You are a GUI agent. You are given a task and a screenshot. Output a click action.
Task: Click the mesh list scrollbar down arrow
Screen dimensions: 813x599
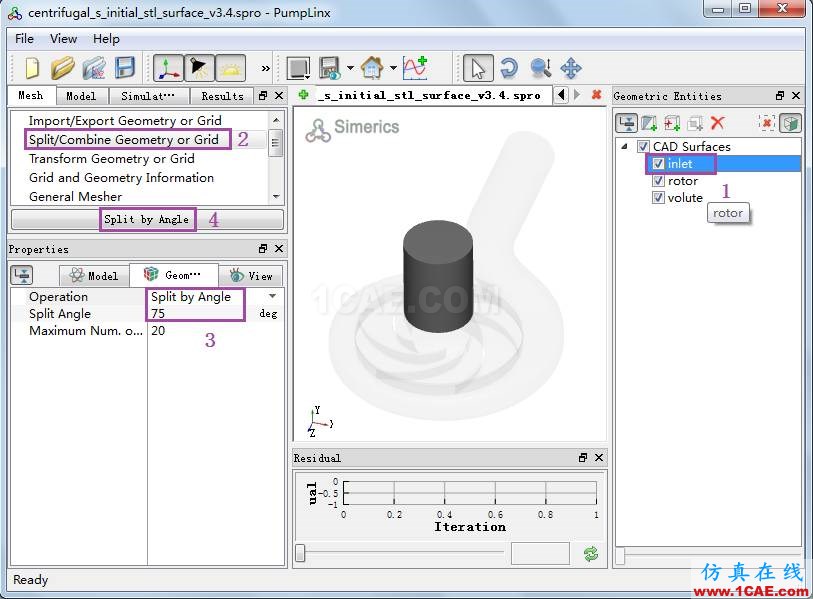pyautogui.click(x=276, y=197)
